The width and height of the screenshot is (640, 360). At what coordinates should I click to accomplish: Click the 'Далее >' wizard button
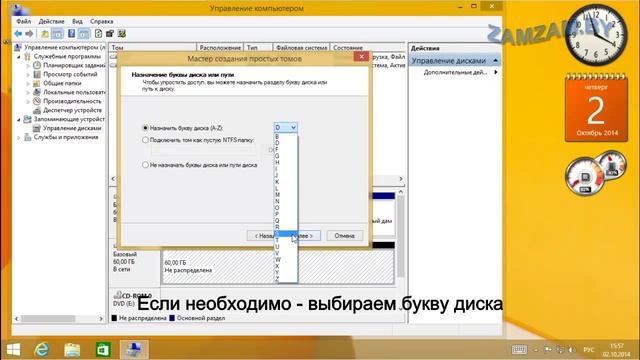(309, 236)
